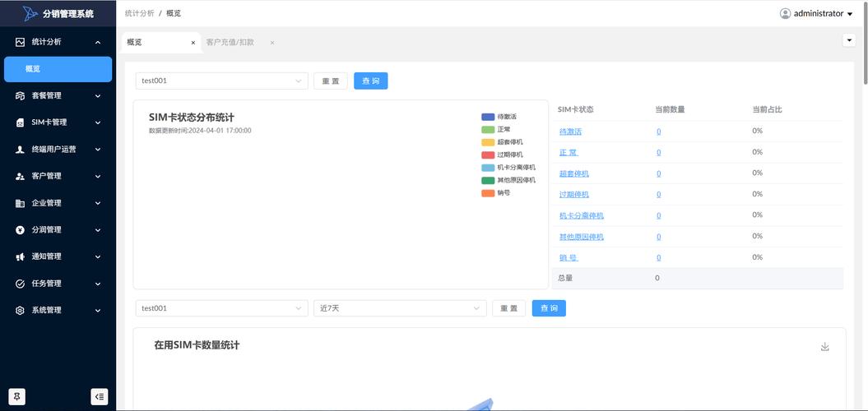This screenshot has height=411, width=868.
Task: Click the SIM卡管理 card icon
Action: click(20, 122)
